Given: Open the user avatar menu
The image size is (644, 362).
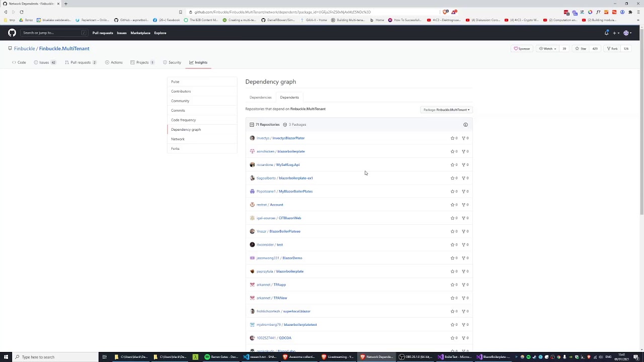Looking at the screenshot, I should click(627, 33).
